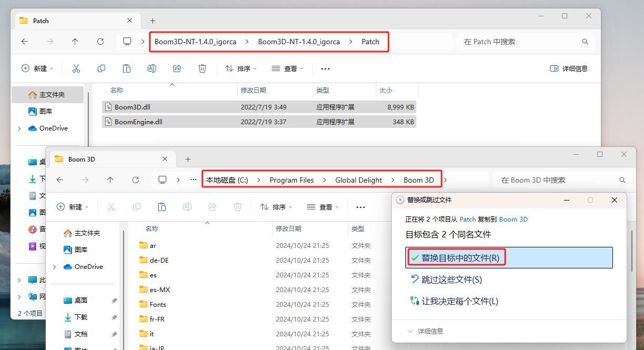Close the Patch tab
This screenshot has height=350, width=644.
click(x=130, y=21)
